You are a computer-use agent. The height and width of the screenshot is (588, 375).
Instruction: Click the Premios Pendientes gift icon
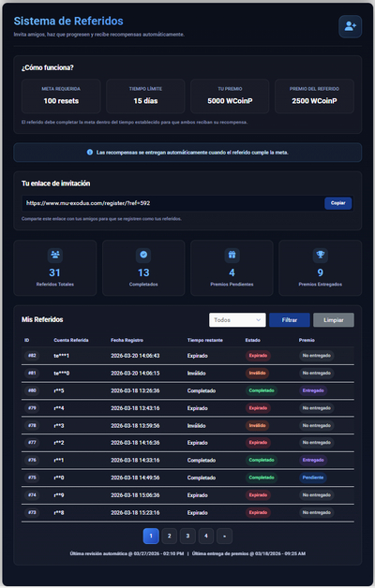[x=232, y=255]
